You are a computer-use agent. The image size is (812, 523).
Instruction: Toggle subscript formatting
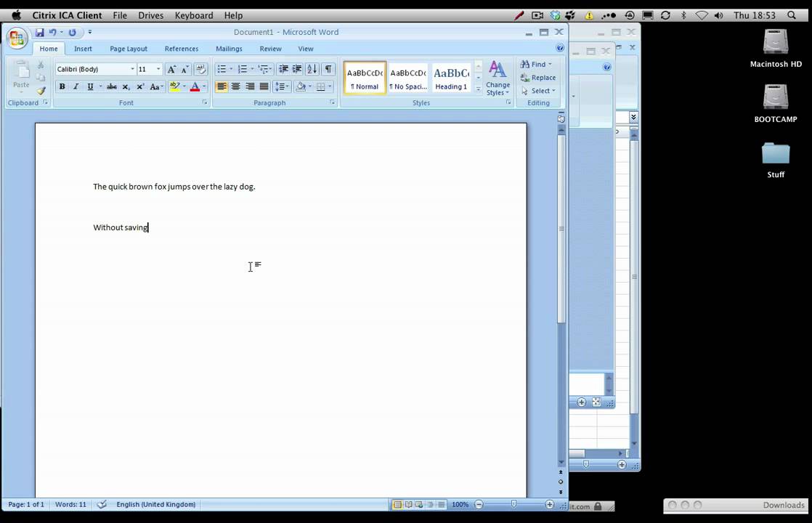[x=126, y=86]
